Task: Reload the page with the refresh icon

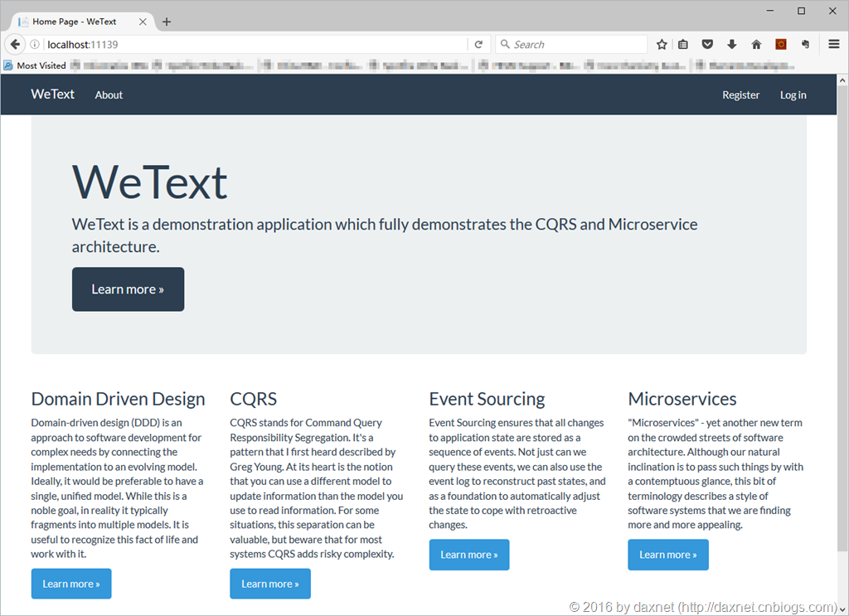Action: tap(478, 45)
